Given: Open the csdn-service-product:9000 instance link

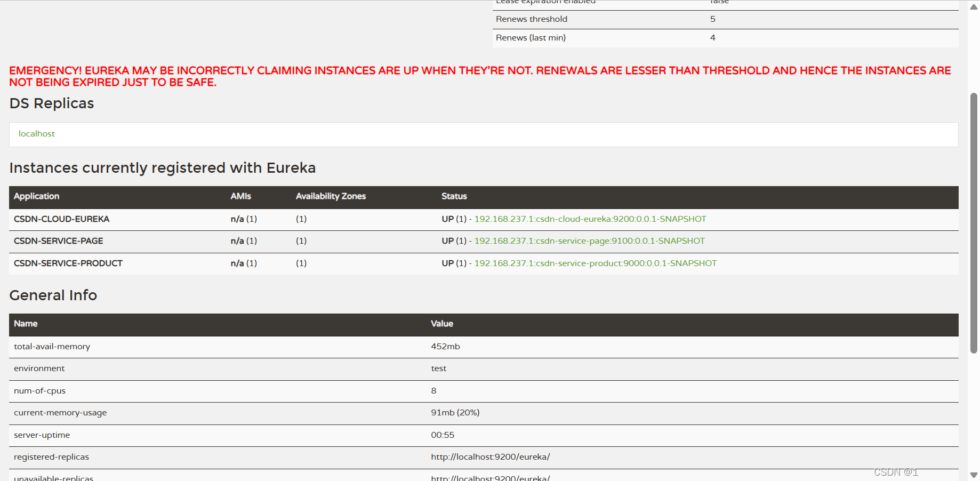Looking at the screenshot, I should 595,263.
